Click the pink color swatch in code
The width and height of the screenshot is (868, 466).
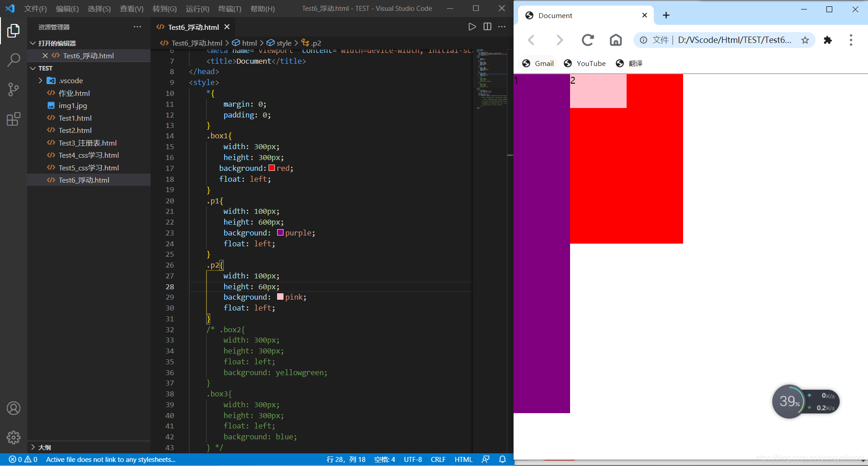point(280,297)
